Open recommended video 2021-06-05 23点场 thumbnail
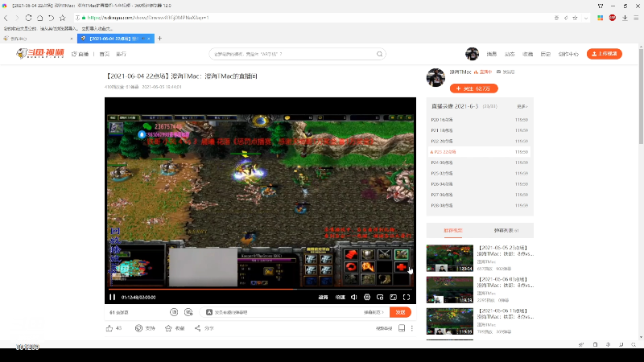The width and height of the screenshot is (644, 362). point(450,258)
